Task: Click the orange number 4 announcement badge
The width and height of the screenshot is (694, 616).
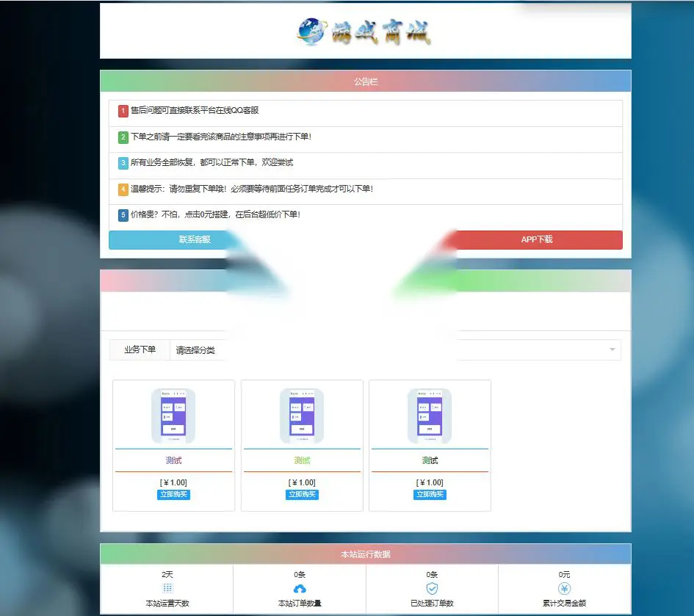Action: click(123, 189)
